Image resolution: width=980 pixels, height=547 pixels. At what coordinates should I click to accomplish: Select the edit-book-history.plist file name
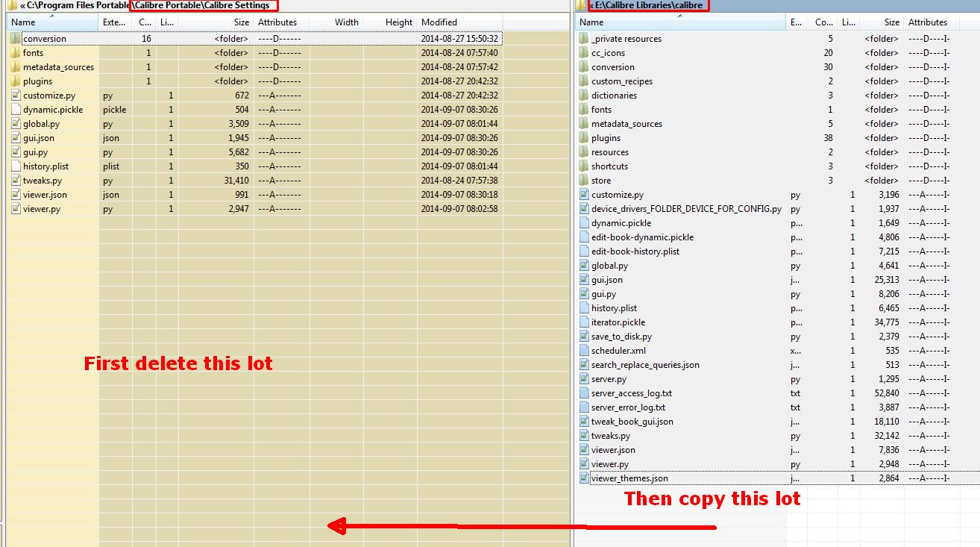pos(635,251)
